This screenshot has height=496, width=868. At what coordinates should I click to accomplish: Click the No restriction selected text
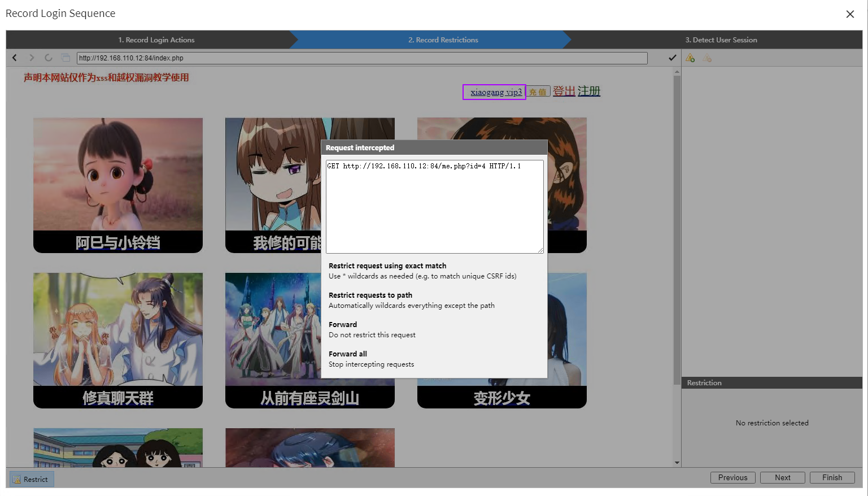[772, 423]
